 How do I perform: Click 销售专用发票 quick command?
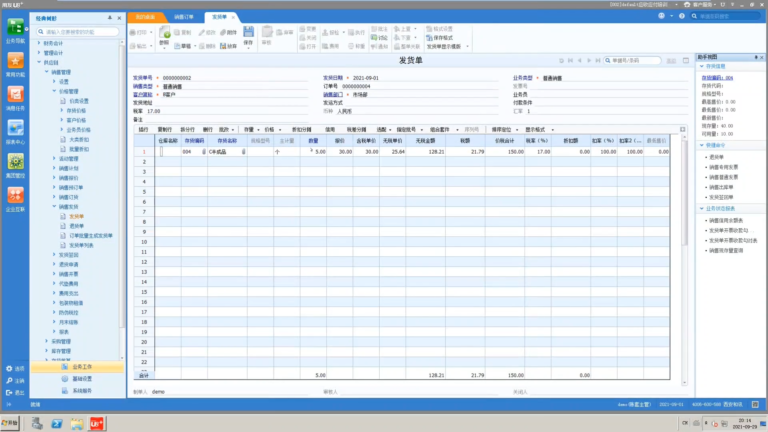[723, 167]
